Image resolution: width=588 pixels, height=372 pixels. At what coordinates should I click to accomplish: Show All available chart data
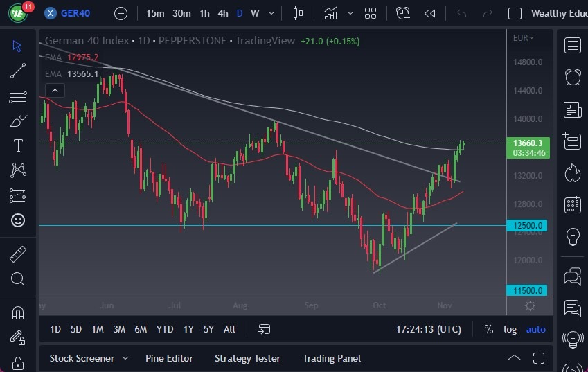pos(229,329)
